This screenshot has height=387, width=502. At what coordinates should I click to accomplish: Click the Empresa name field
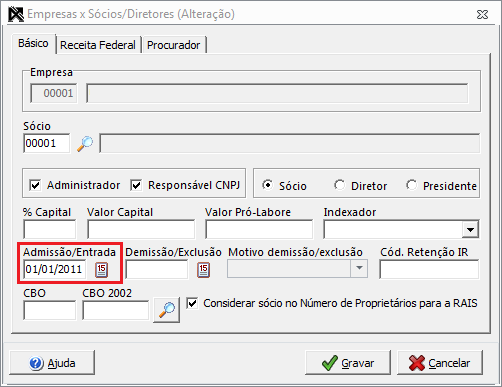point(277,93)
